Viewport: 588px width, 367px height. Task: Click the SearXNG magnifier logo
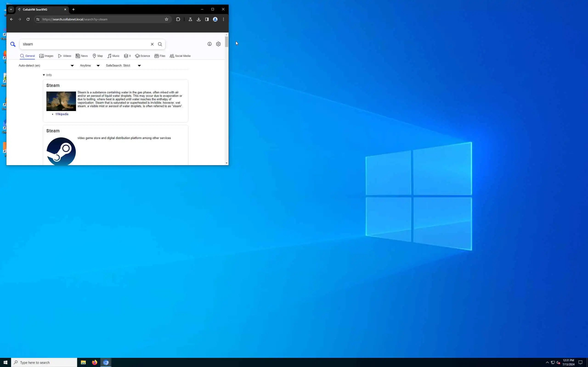(x=13, y=44)
